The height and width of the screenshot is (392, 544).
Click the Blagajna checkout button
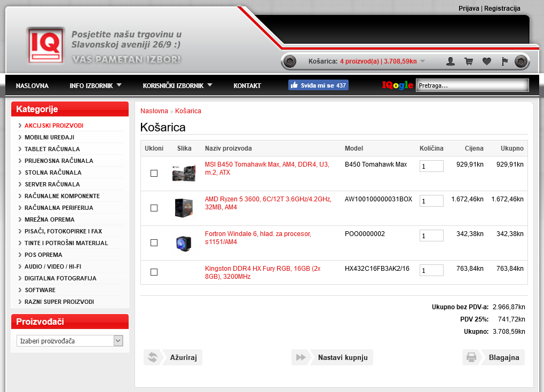coord(493,357)
